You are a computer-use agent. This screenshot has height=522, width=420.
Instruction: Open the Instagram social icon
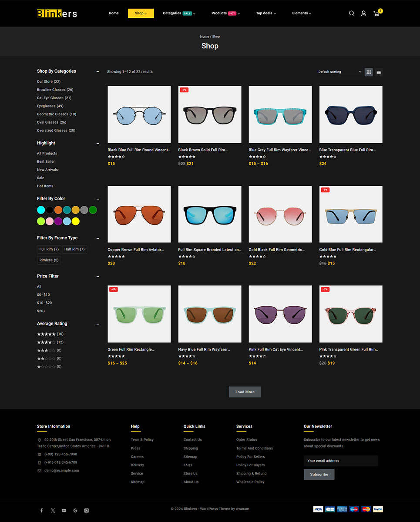coord(86,510)
